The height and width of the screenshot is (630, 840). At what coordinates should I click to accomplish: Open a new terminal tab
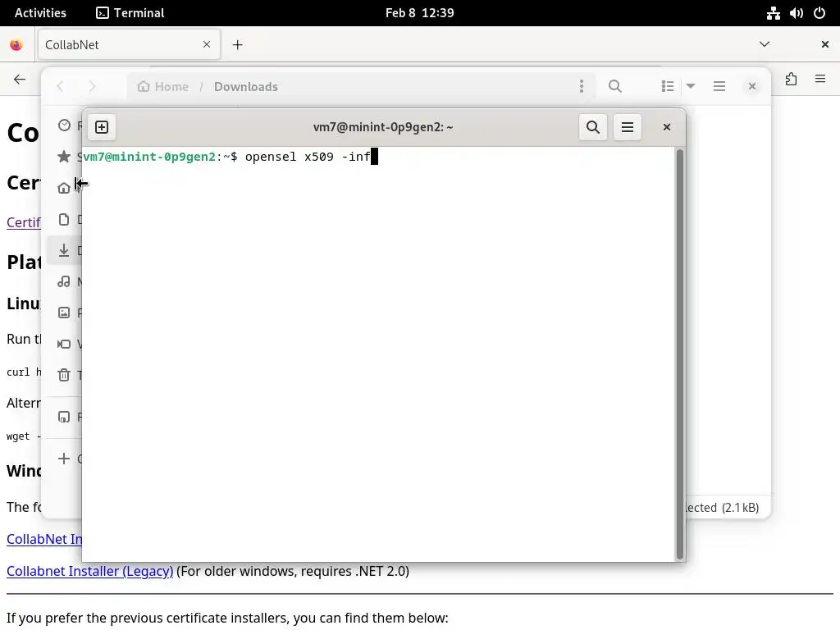point(101,127)
